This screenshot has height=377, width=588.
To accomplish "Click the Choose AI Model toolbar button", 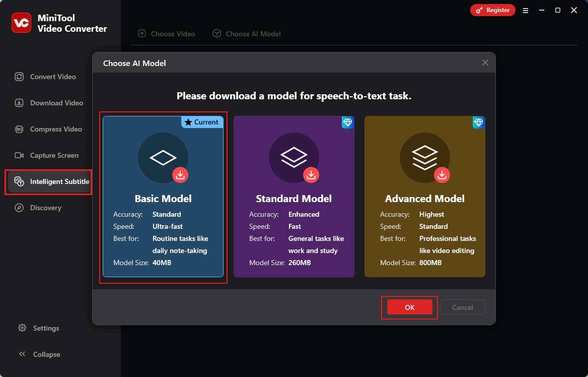I will 246,34.
